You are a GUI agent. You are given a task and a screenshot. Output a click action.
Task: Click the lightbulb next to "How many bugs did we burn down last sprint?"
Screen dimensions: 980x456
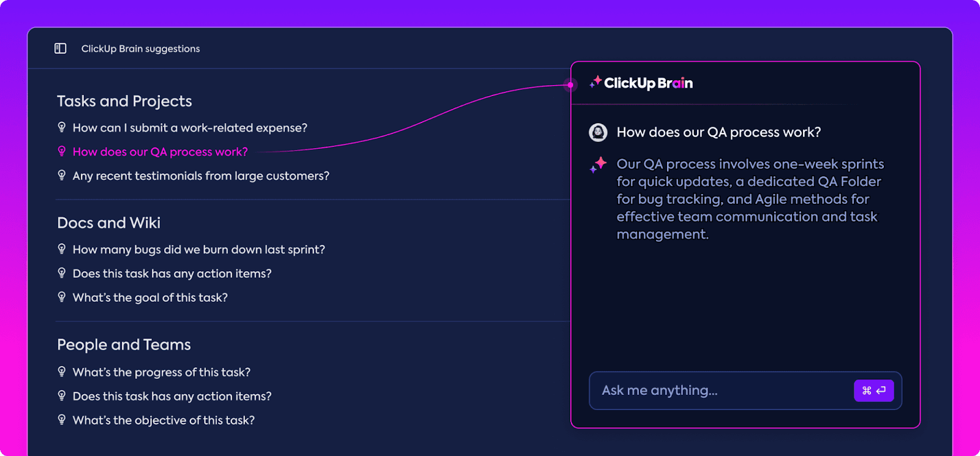point(61,249)
